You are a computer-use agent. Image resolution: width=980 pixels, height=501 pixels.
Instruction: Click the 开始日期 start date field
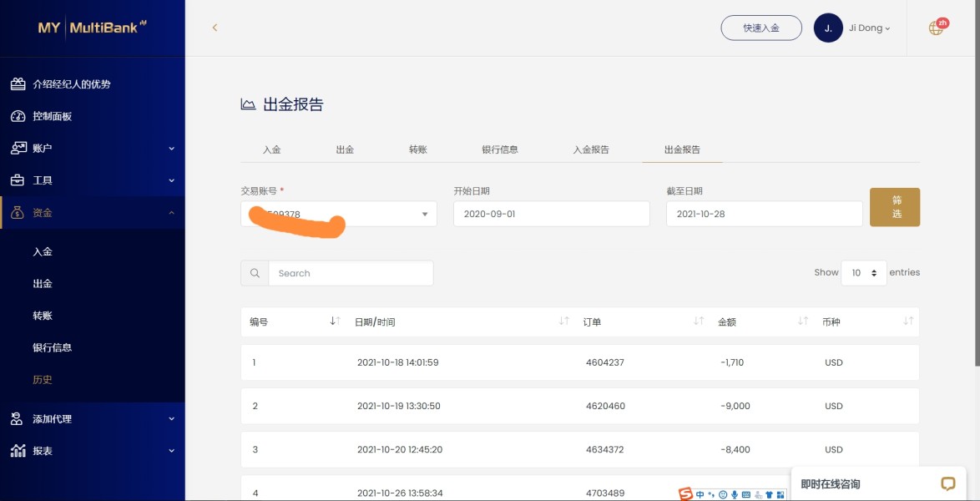[551, 214]
